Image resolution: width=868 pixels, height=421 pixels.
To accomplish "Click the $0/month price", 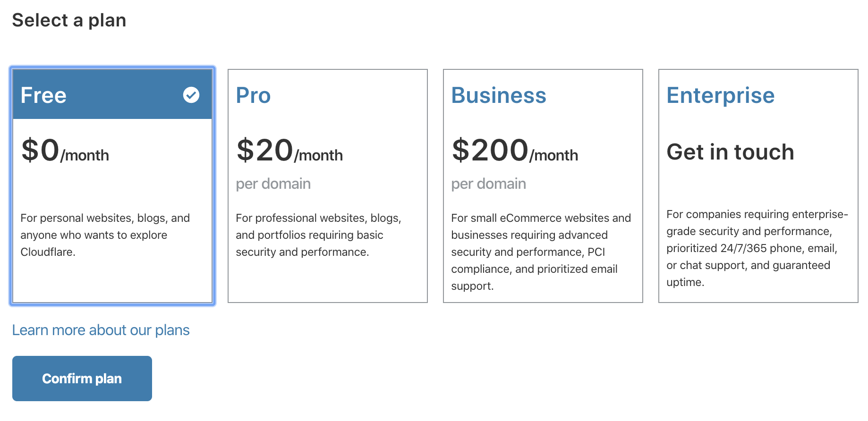I will 65,151.
